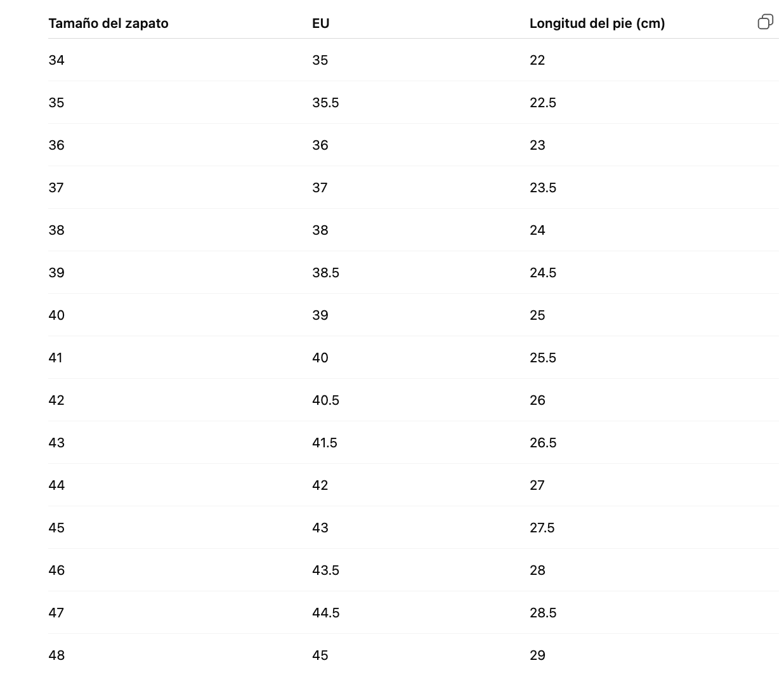Click foot length 25.5 value
The height and width of the screenshot is (684, 784).
point(543,358)
